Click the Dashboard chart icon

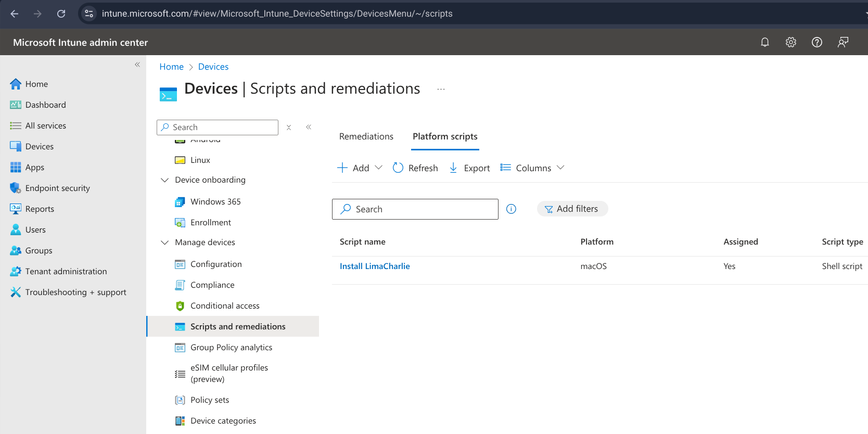[16, 105]
